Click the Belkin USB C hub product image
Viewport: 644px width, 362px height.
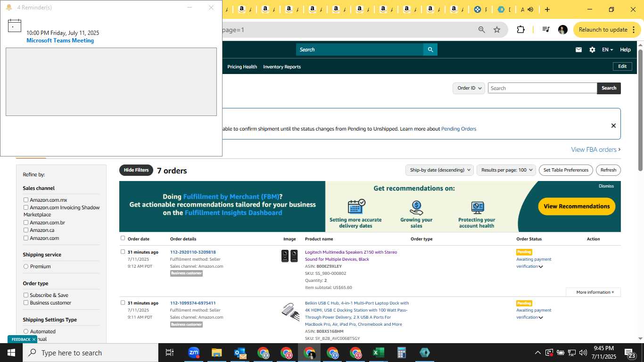[290, 312]
